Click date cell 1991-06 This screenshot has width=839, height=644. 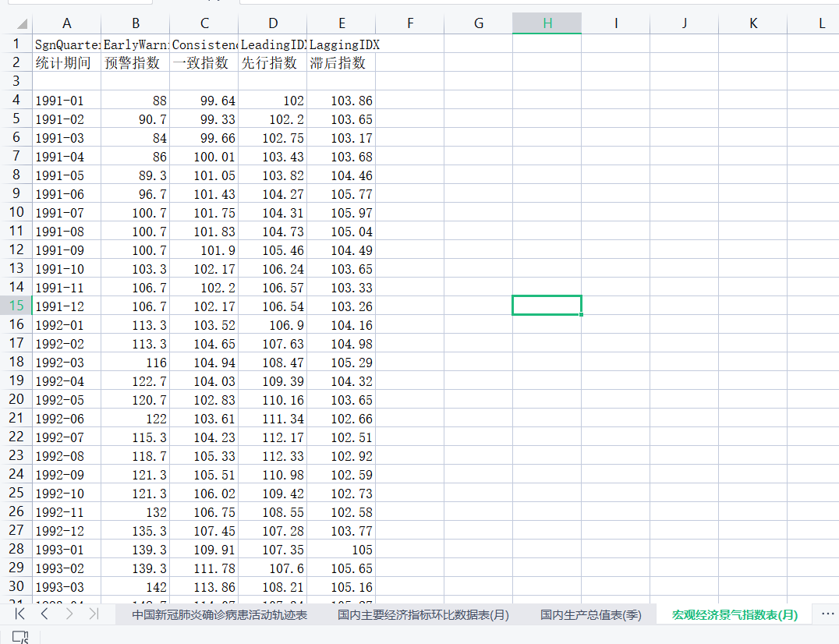click(66, 193)
